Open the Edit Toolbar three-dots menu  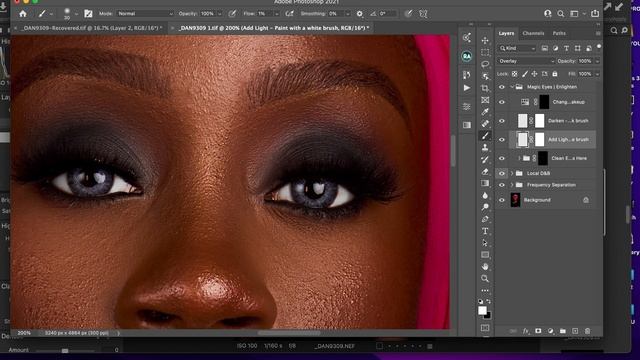point(485,291)
